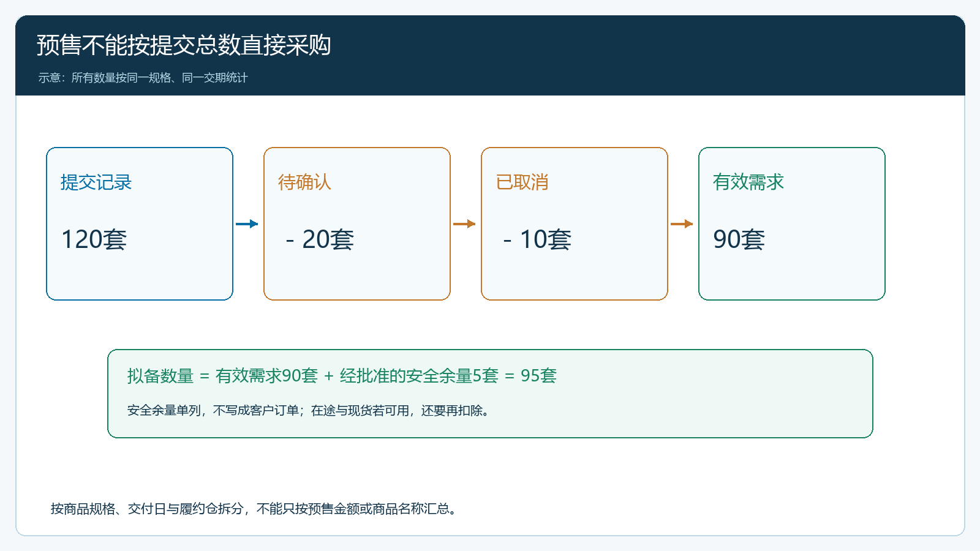Select the 待确认 card heading
This screenshot has width=980, height=551.
tap(304, 182)
